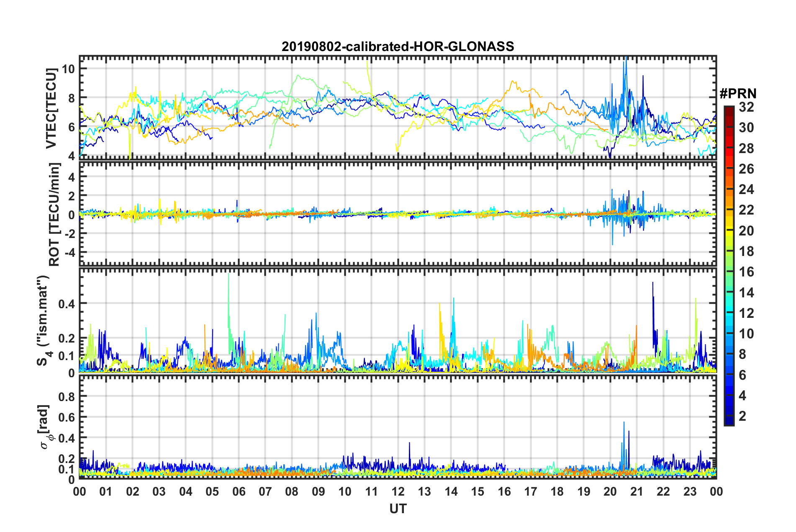Click inside the ROT time-series panel
Screen dimensions: 796x532
pyautogui.click(x=398, y=214)
